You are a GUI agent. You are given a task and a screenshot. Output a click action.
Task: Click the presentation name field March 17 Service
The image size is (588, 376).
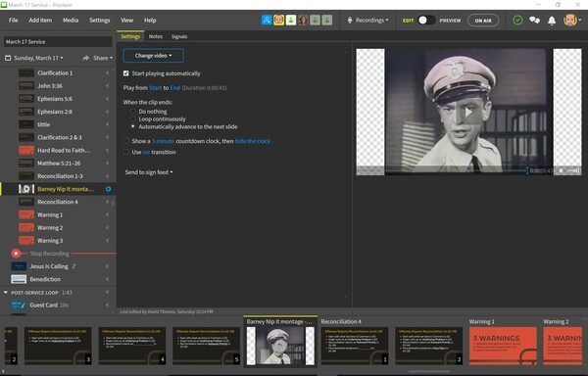coord(58,41)
